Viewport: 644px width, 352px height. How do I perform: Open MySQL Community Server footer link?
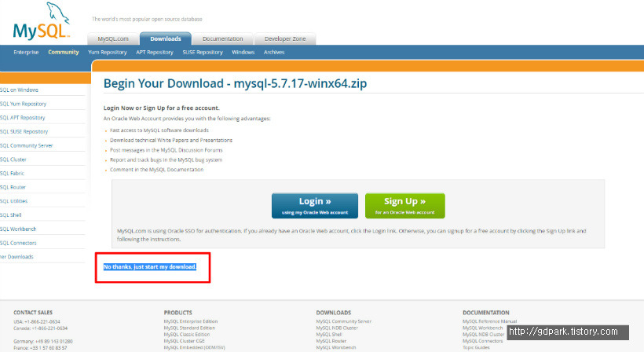(x=344, y=321)
